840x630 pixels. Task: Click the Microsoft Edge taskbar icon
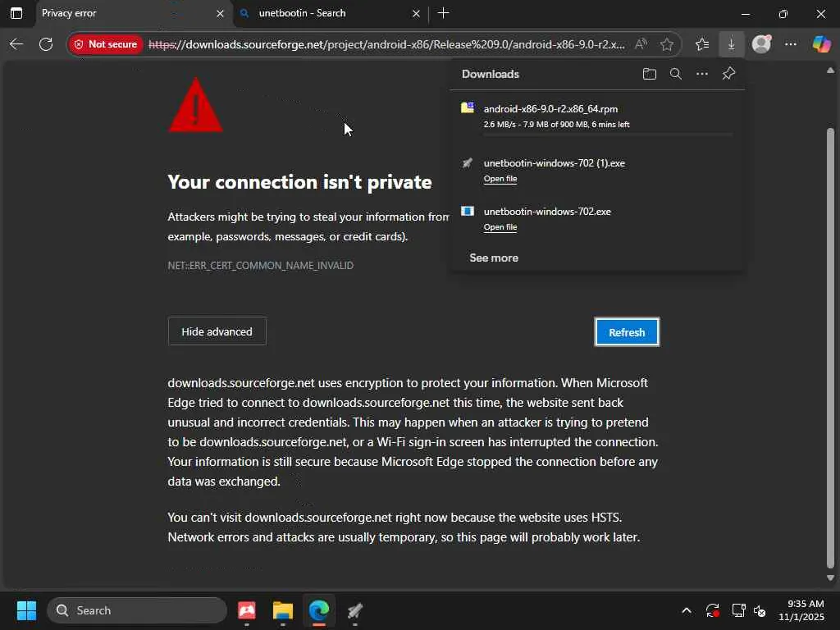pos(319,610)
